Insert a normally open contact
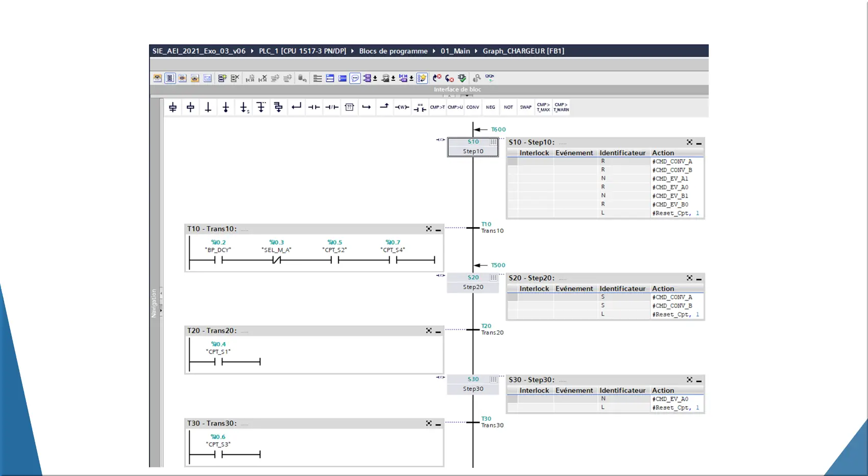The height and width of the screenshot is (476, 868). pyautogui.click(x=314, y=107)
